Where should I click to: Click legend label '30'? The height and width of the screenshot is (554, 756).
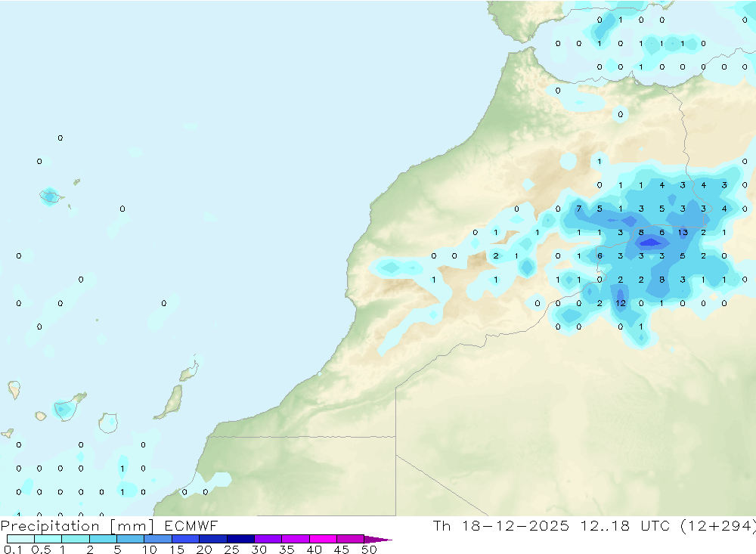pos(259,549)
